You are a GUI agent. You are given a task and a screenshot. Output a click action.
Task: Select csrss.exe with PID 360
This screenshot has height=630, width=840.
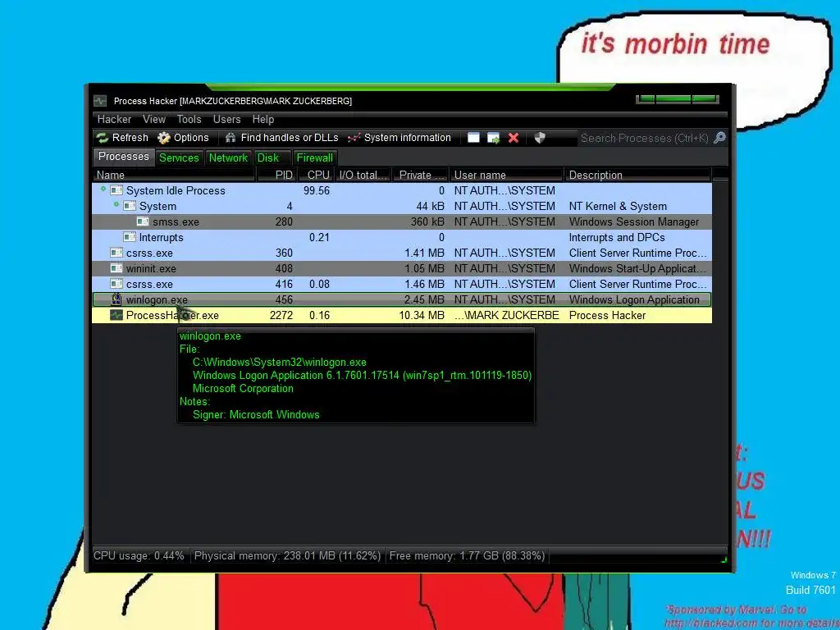point(402,253)
